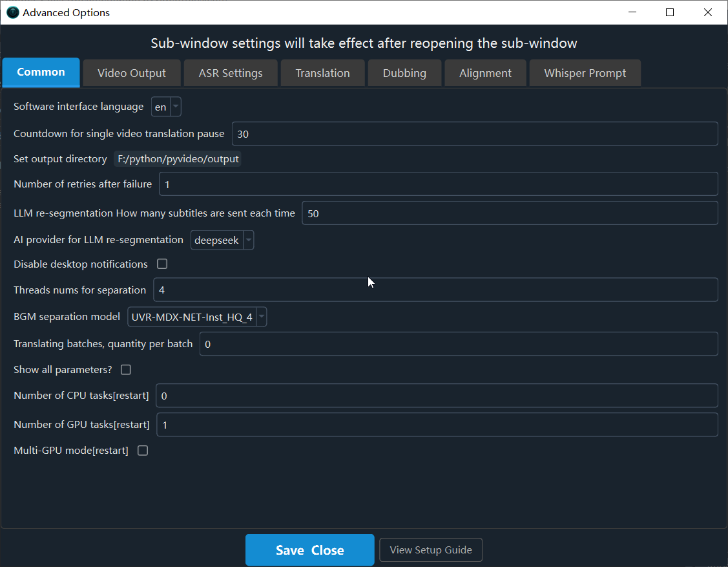
Task: Open the ASR Settings tab
Action: click(231, 73)
